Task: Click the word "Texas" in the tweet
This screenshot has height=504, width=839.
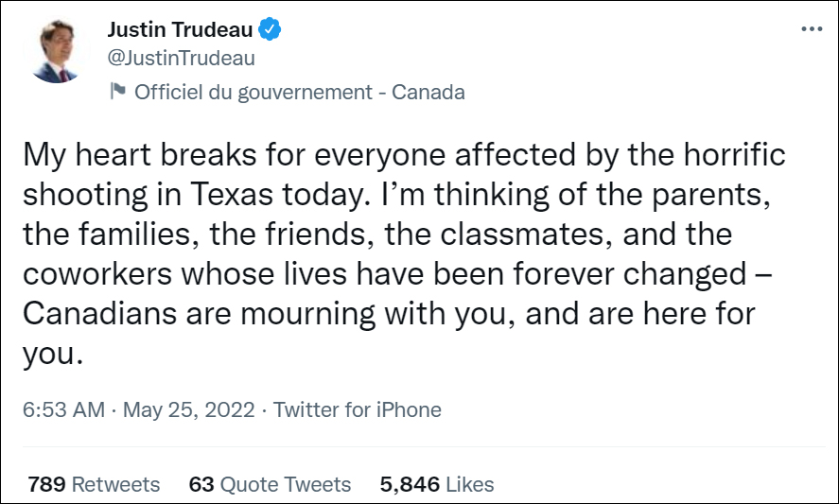Action: tap(288, 196)
